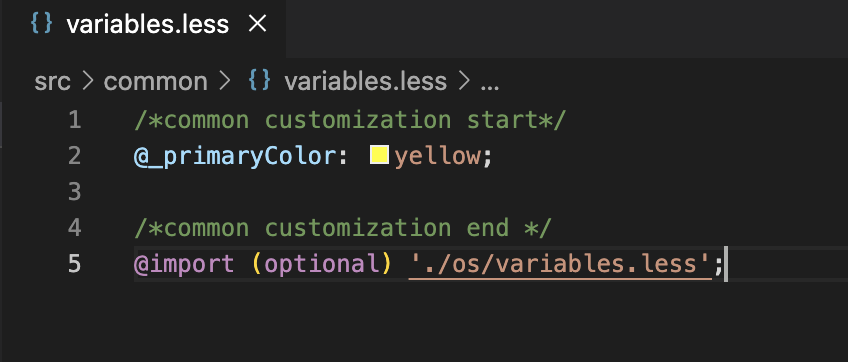Open the common breadcrumb folder
The image size is (848, 362).
click(x=156, y=82)
